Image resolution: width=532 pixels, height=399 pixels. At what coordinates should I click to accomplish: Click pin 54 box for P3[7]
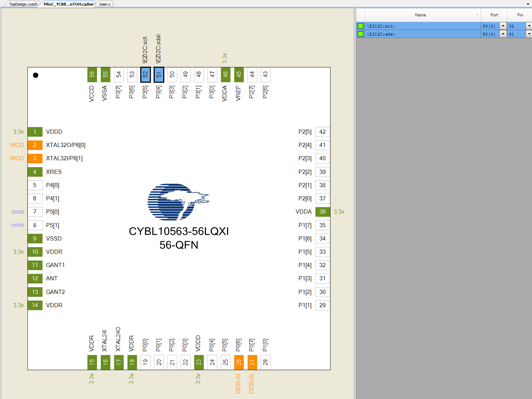click(x=119, y=75)
